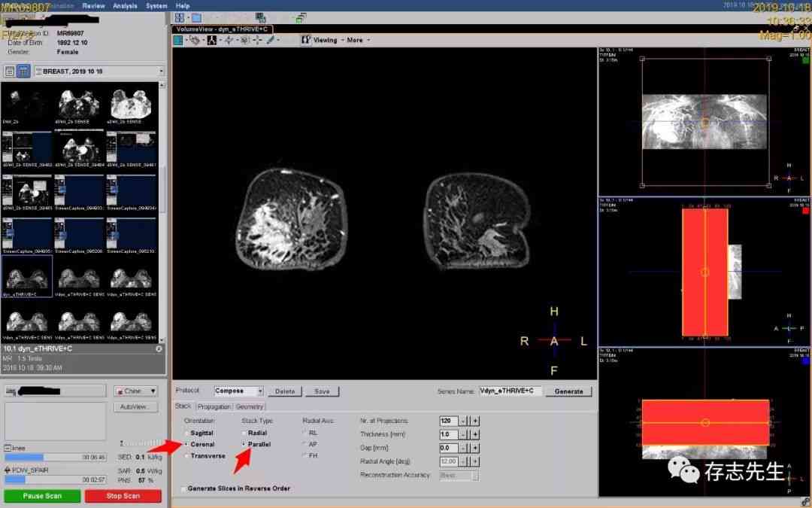Select Radial stack type radio button

pyautogui.click(x=244, y=433)
